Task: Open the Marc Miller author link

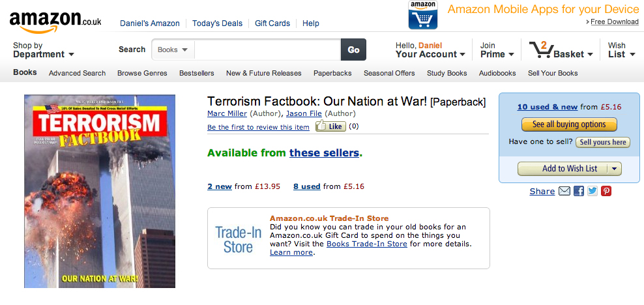Action: 227,113
